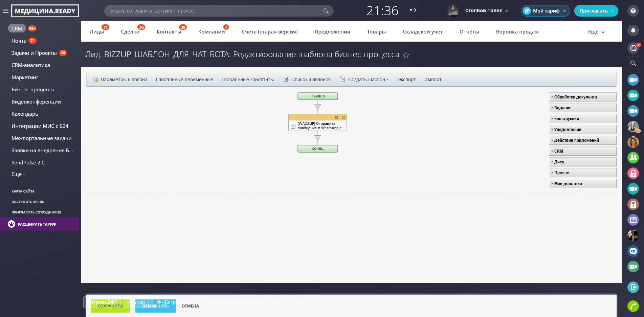Open the Еще dropdown in CRM menu
The width and height of the screenshot is (644, 317).
596,32
